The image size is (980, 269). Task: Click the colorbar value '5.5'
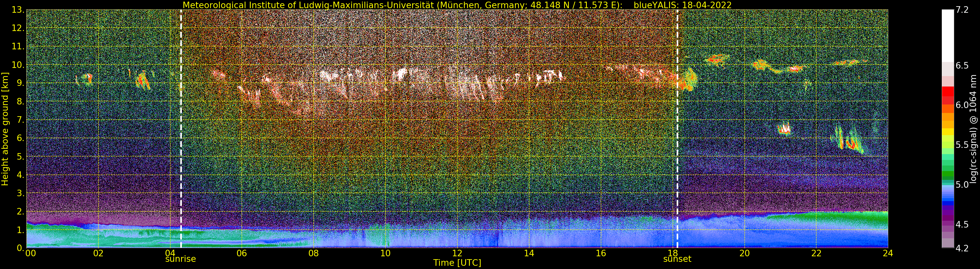pyautogui.click(x=962, y=145)
